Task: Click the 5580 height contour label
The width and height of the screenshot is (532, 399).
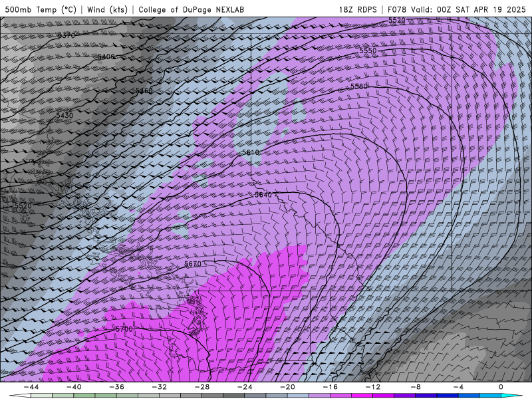Action: coord(359,86)
